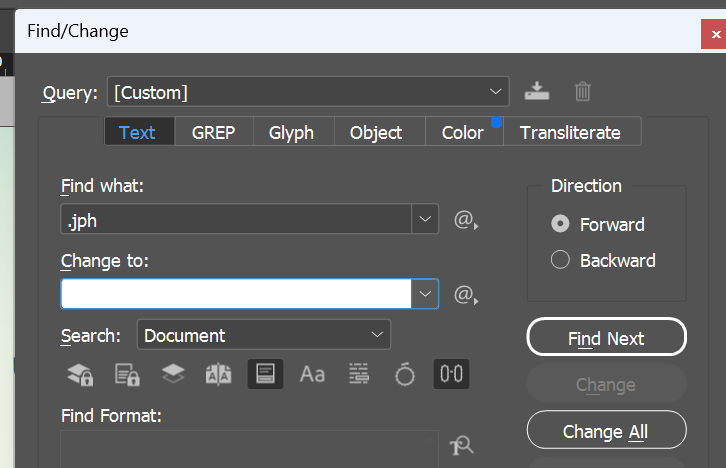Enable Case Sensitive (Aa) search option
The height and width of the screenshot is (468, 726).
(x=312, y=374)
